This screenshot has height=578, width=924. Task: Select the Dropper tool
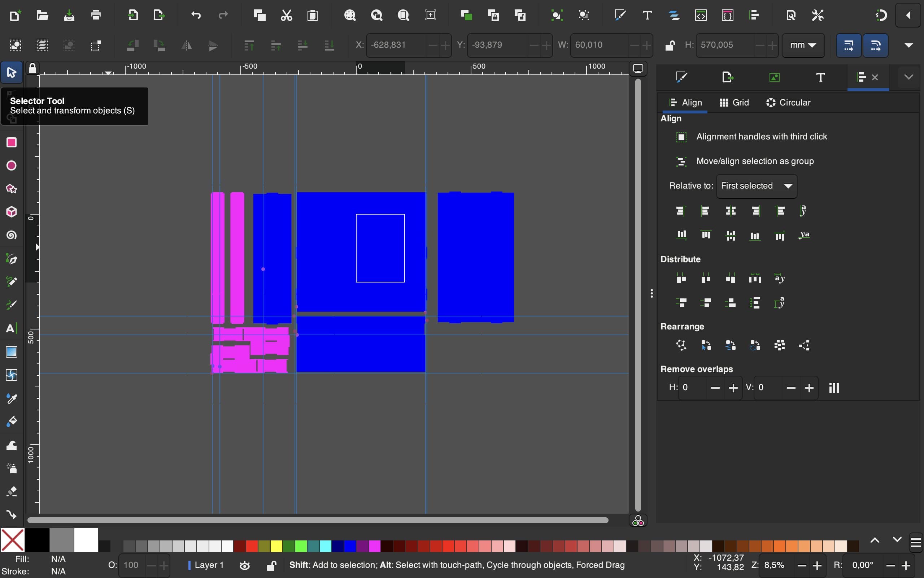[12, 399]
